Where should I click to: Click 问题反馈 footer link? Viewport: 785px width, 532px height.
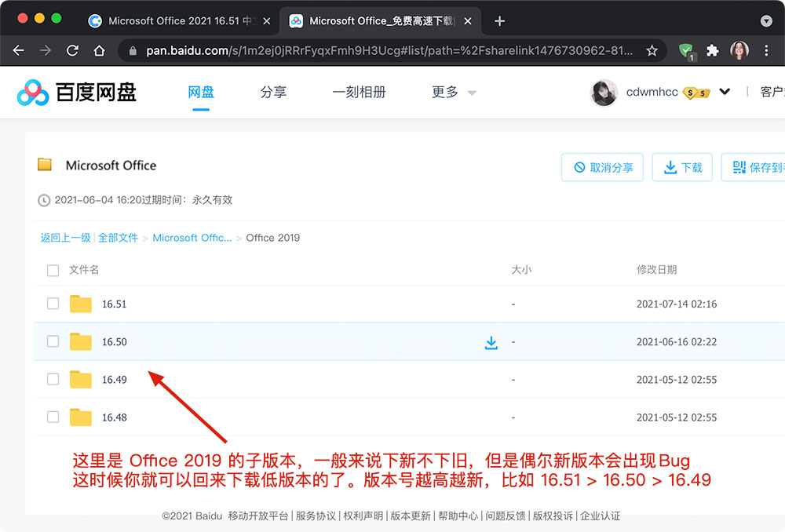(x=505, y=516)
